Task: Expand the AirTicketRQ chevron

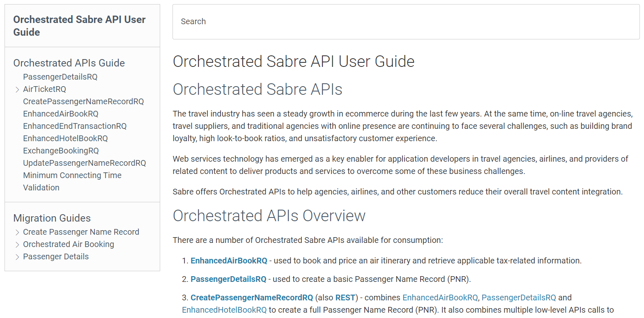Action: coord(17,89)
